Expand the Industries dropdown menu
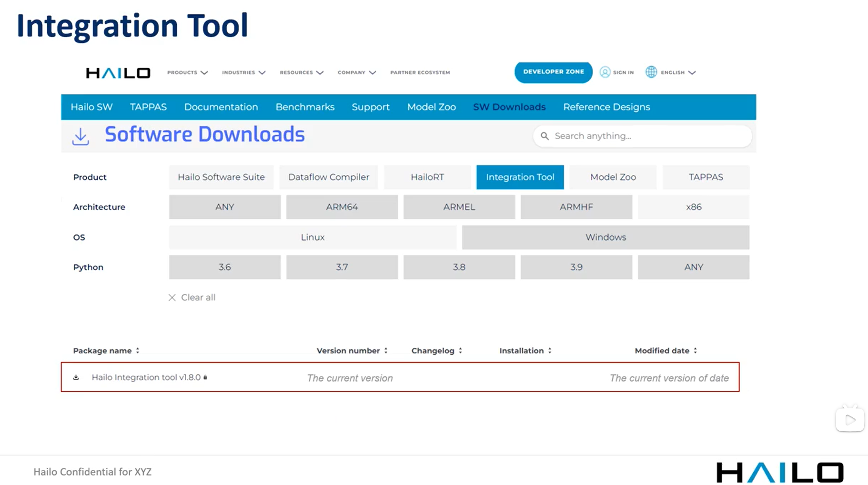Screen dimensions: 868x485 click(x=243, y=72)
